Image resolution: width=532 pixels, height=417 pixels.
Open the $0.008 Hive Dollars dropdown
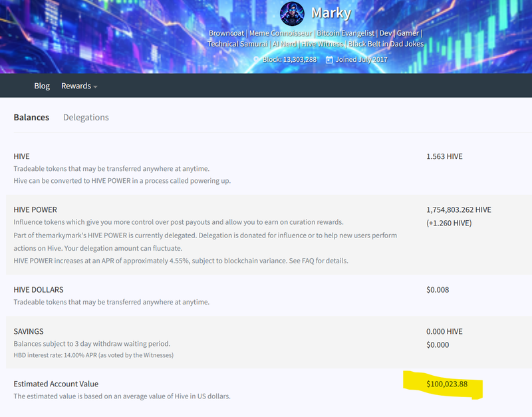pos(438,290)
